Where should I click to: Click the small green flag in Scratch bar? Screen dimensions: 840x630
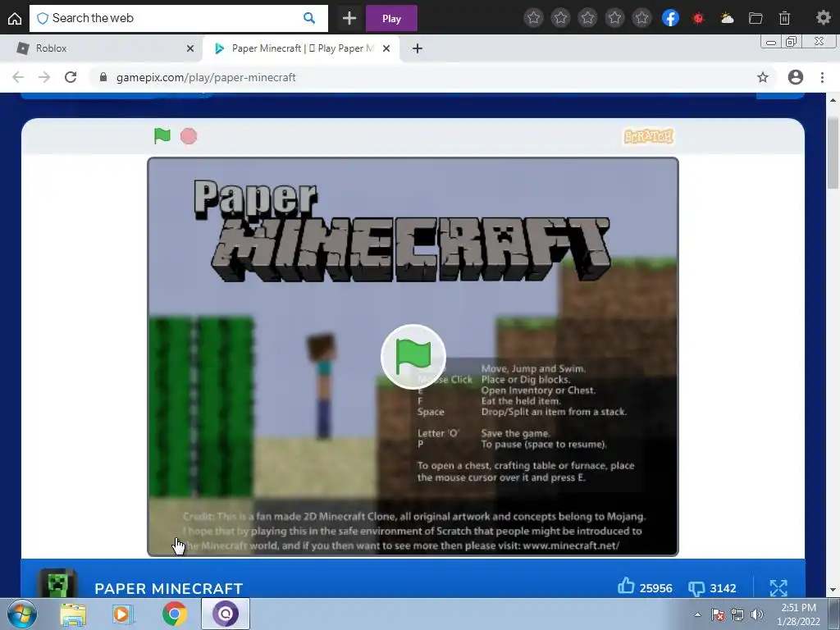[162, 136]
